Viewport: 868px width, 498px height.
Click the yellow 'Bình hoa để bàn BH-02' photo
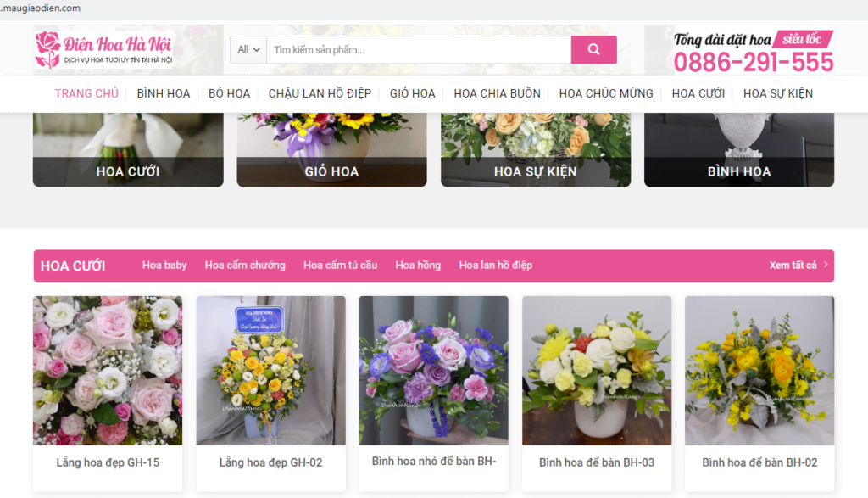759,370
